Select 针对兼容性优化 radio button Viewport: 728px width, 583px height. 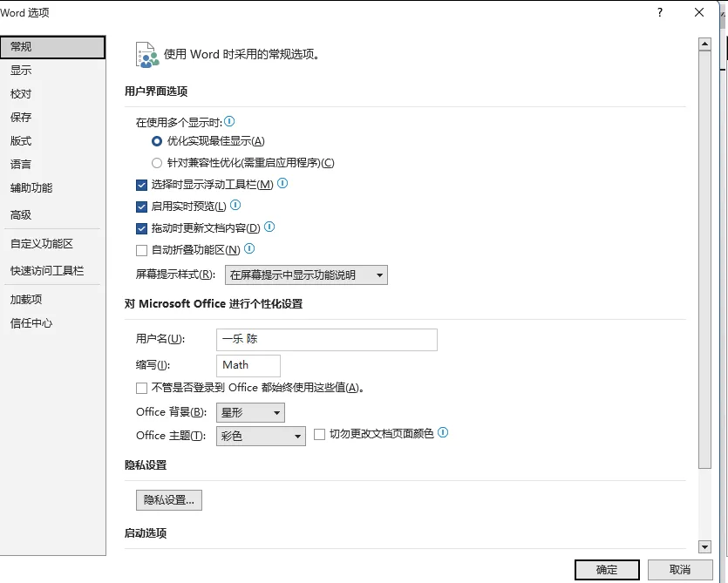pos(157,163)
